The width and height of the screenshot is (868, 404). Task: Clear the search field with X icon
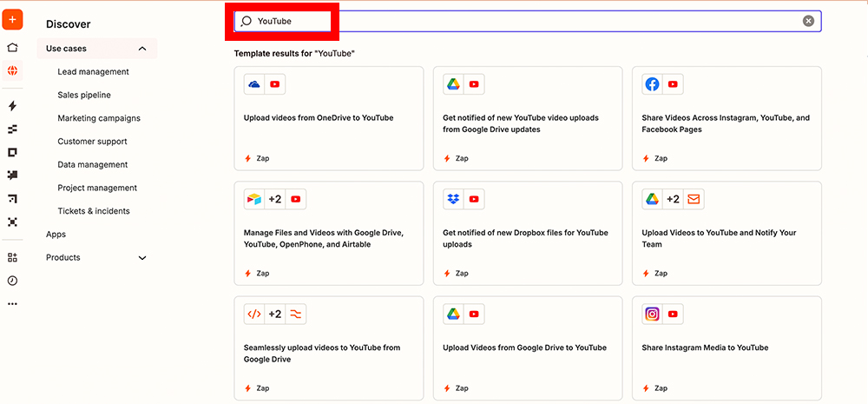pos(808,21)
